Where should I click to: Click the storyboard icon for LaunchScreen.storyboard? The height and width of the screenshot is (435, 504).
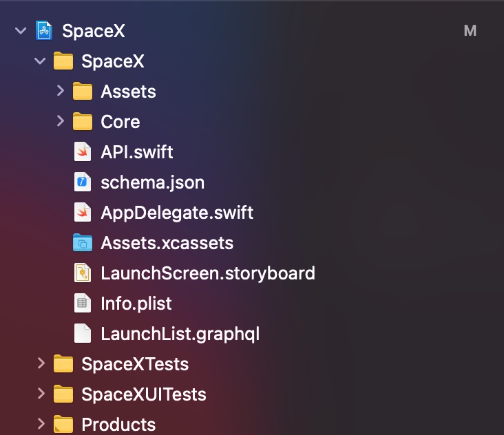click(x=83, y=273)
